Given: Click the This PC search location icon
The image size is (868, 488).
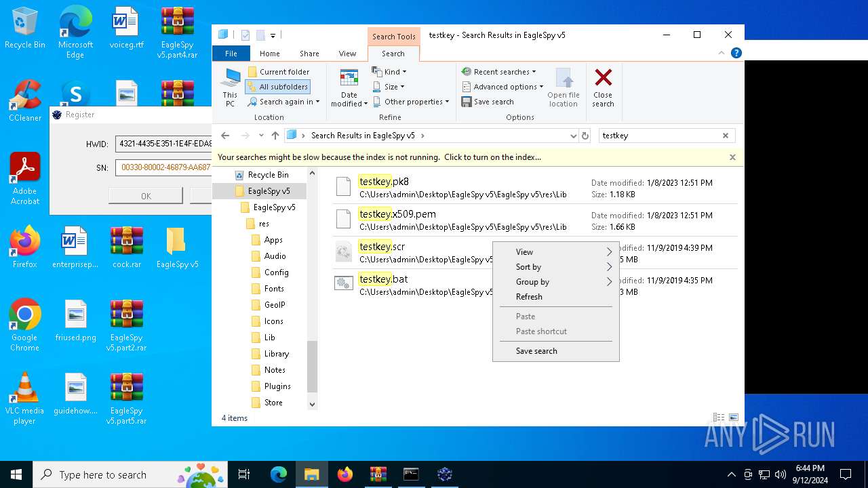Looking at the screenshot, I should [x=231, y=88].
